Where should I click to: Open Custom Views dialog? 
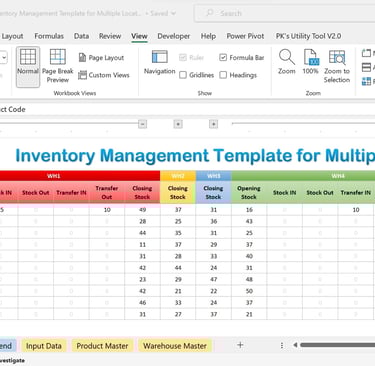pyautogui.click(x=104, y=75)
